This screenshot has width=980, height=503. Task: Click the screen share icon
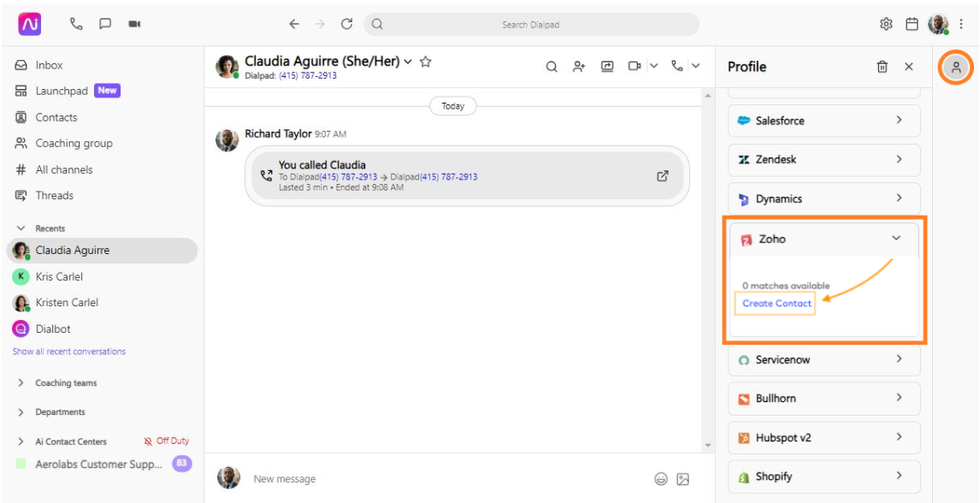click(607, 66)
